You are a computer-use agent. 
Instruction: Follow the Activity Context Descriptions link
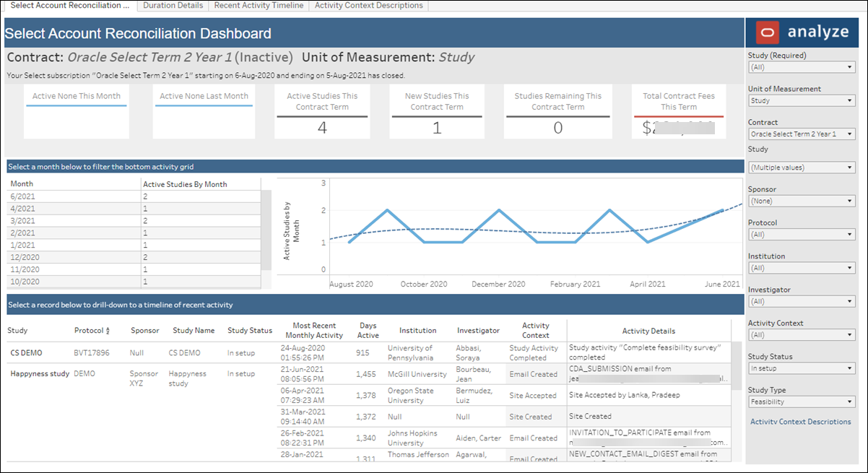coord(800,422)
